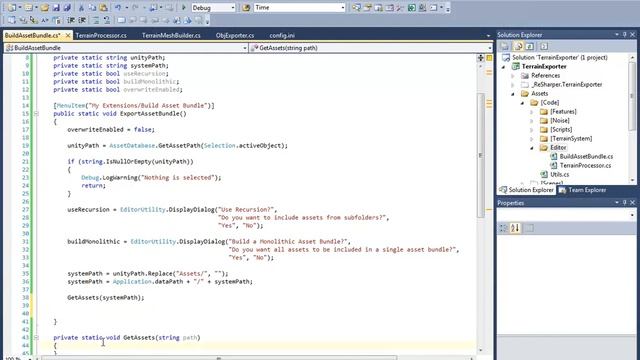Click the Save All toolbar icon
The height and width of the screenshot is (360, 640).
[67, 7]
